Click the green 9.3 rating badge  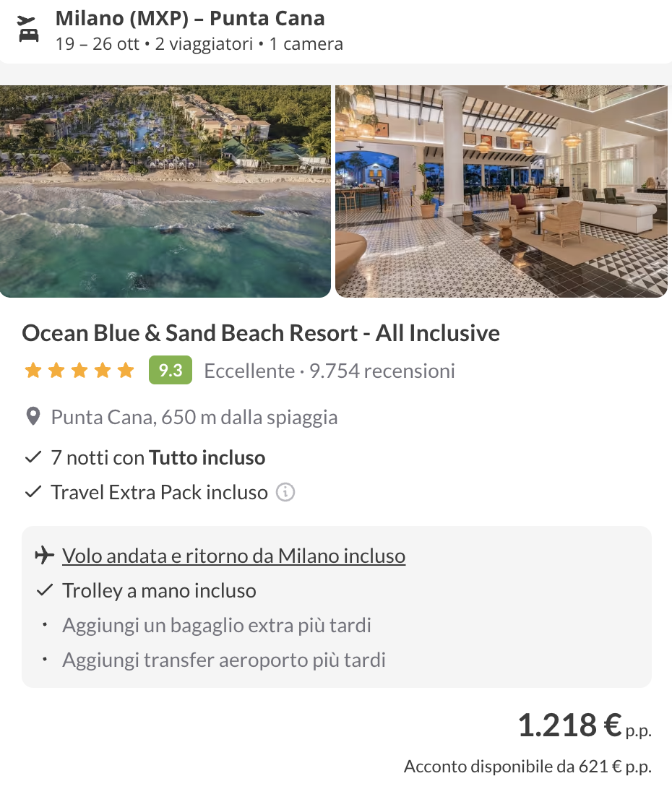click(x=170, y=370)
